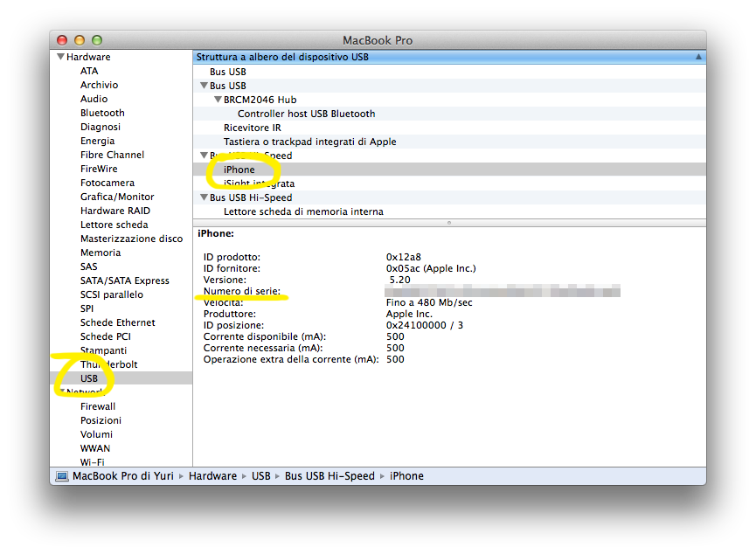Click the MacBook Pro computer icon in path bar

(62, 476)
